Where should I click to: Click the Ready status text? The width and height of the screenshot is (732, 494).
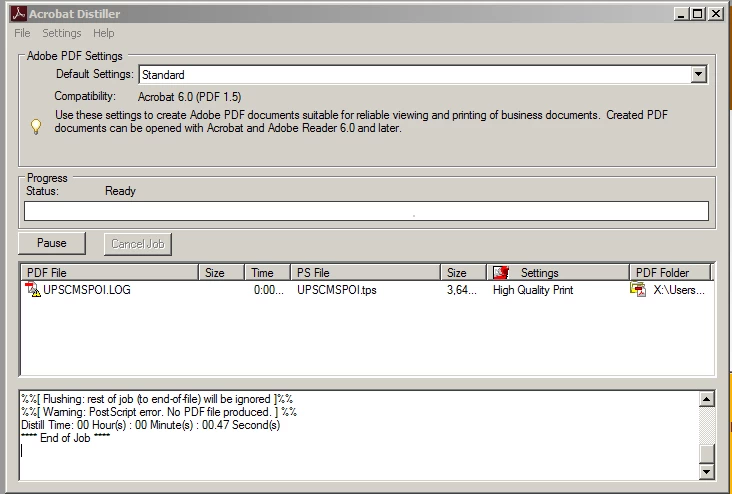[x=120, y=191]
